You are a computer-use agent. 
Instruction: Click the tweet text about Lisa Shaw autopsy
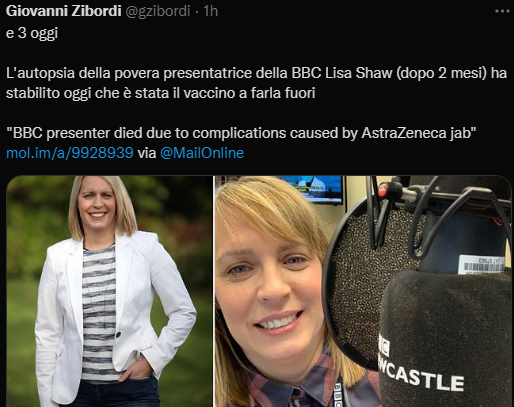point(256,83)
